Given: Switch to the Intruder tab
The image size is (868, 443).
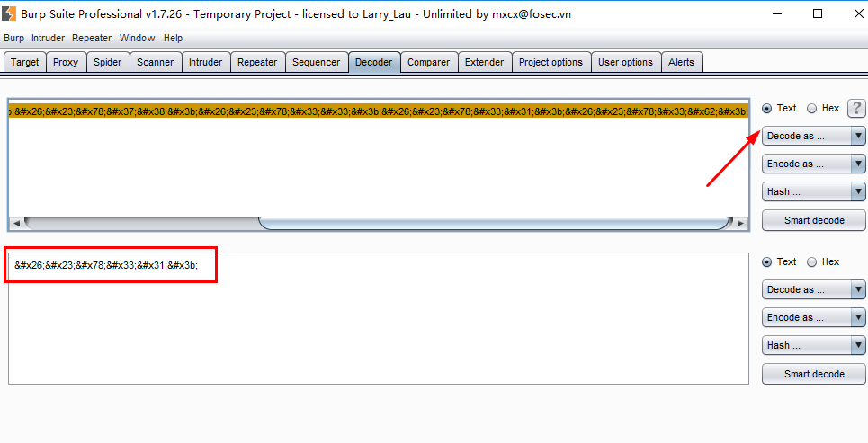Looking at the screenshot, I should [205, 62].
